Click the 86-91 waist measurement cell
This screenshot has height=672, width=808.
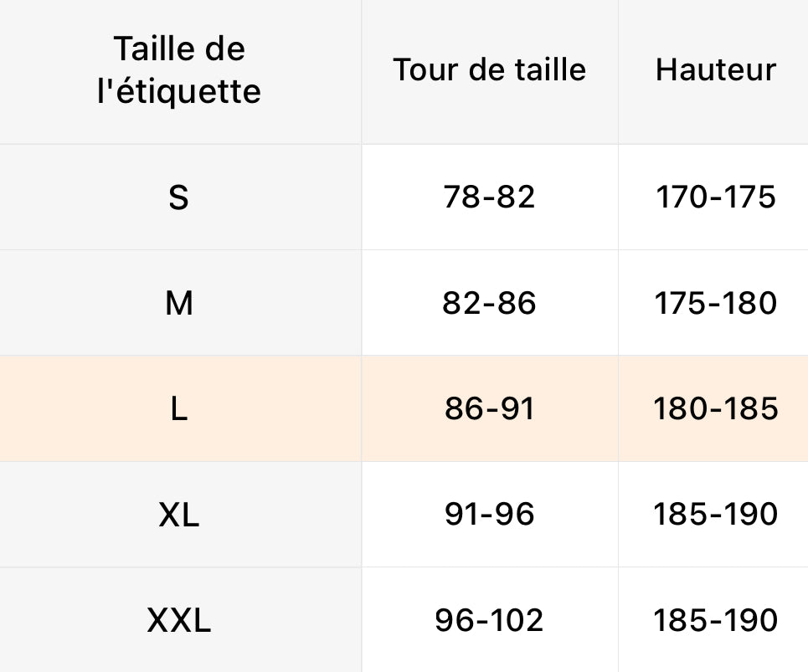pyautogui.click(x=489, y=409)
